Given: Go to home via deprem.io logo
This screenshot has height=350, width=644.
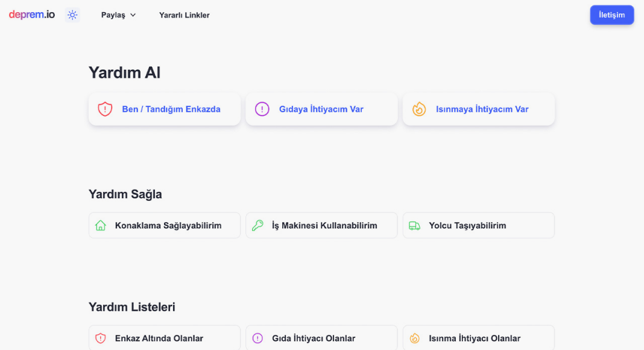Looking at the screenshot, I should click(31, 15).
